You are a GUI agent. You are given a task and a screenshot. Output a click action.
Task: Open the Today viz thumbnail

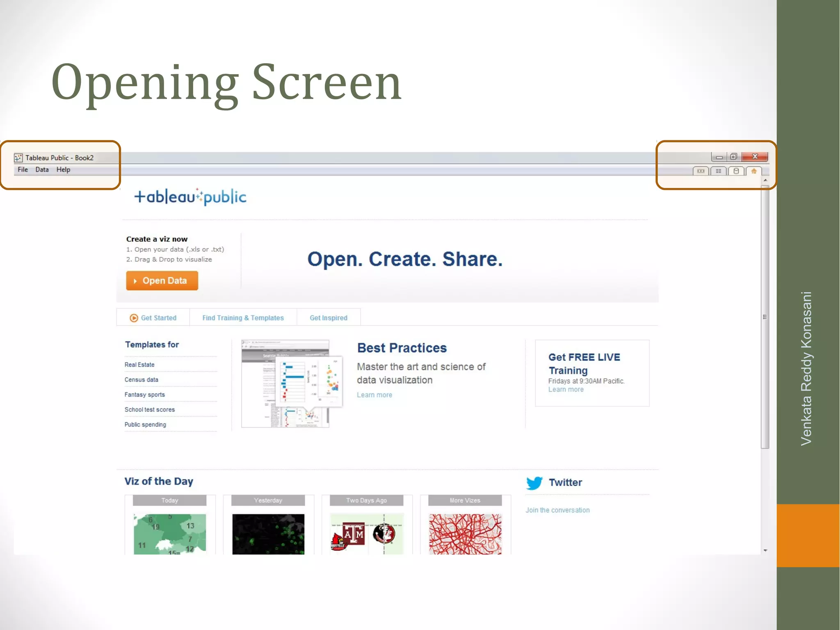(170, 534)
